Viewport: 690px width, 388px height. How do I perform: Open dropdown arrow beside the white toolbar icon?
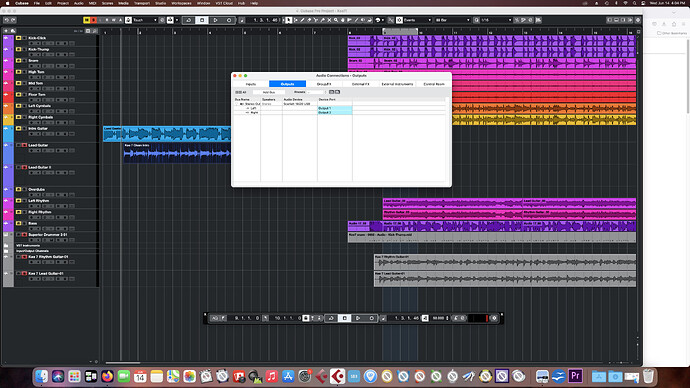click(x=177, y=20)
